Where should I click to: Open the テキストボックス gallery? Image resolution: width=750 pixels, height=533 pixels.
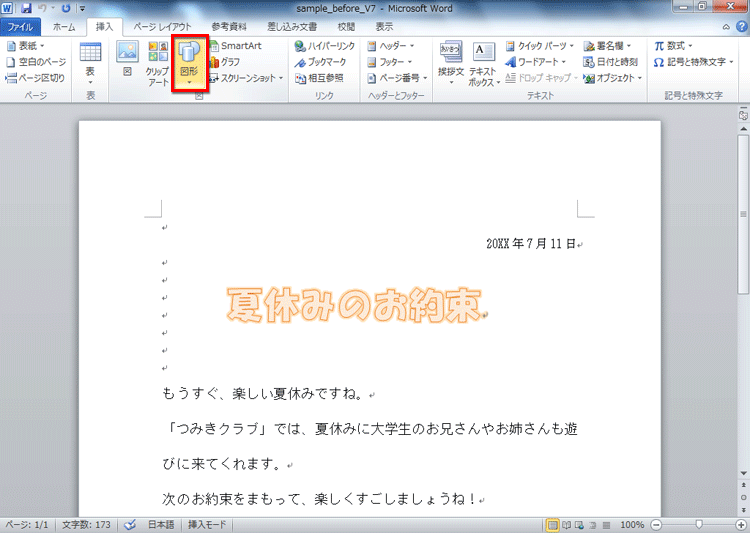[483, 63]
